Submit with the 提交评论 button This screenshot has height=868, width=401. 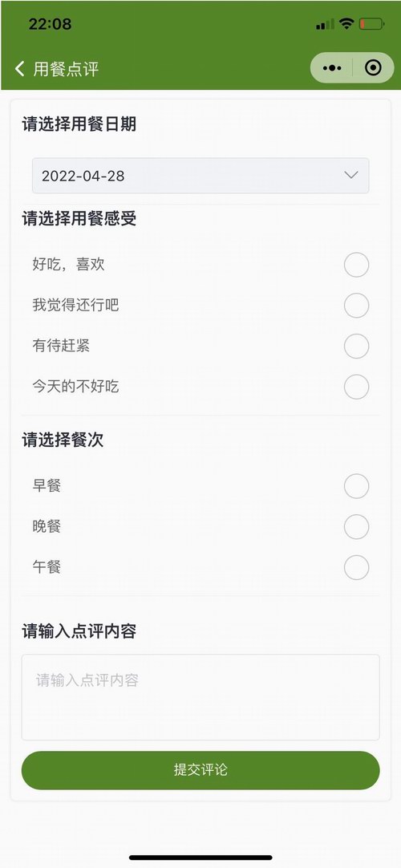200,770
